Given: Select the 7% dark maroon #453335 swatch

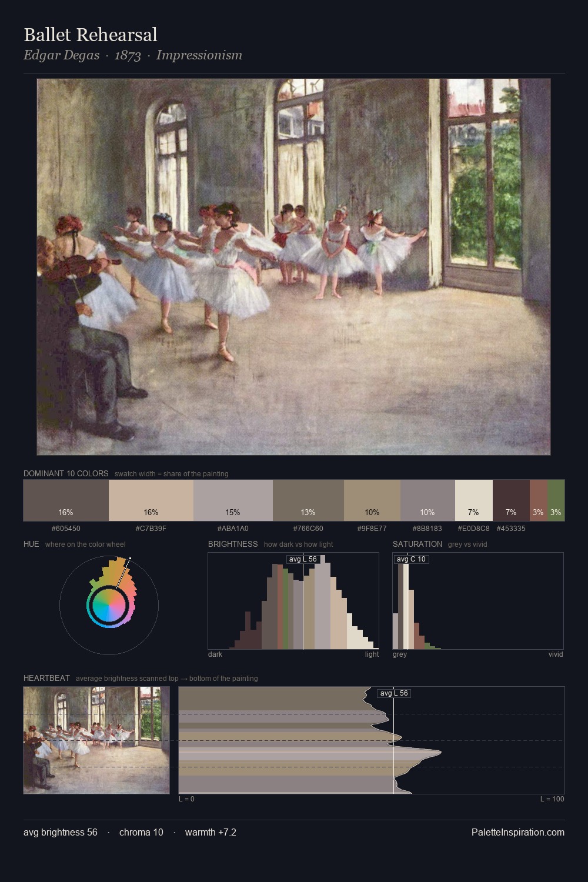Looking at the screenshot, I should coord(511,500).
